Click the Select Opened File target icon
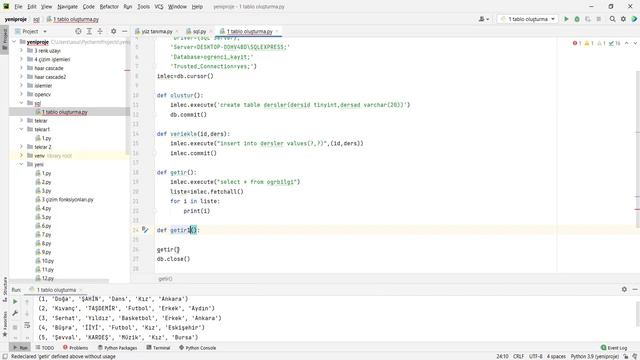The image size is (640, 360). tap(78, 31)
